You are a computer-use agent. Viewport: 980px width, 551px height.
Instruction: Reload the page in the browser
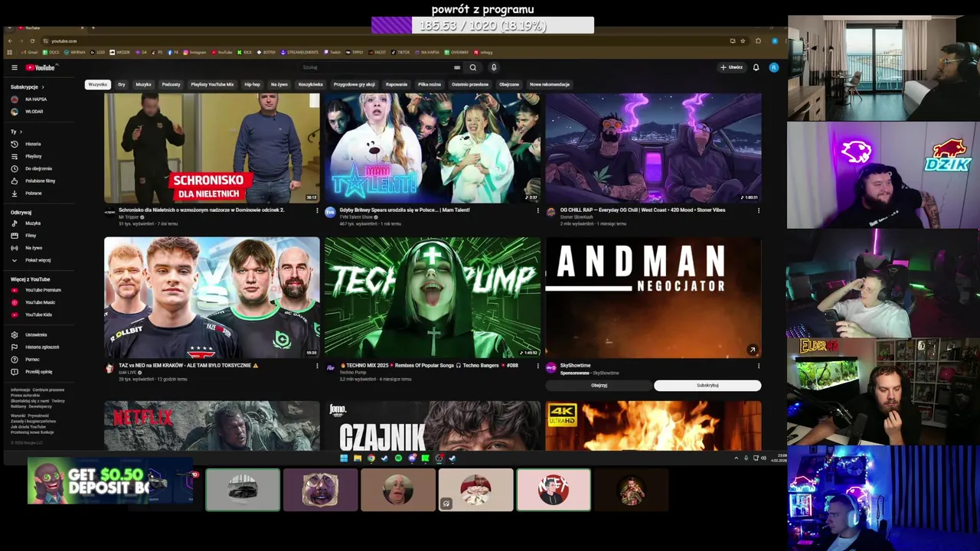click(x=32, y=41)
